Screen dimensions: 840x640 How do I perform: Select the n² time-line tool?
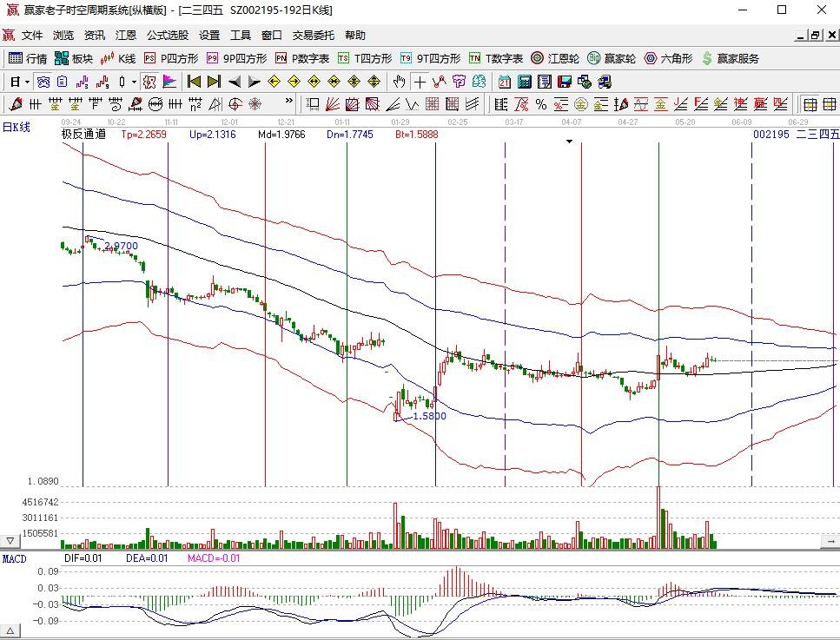coord(195,104)
